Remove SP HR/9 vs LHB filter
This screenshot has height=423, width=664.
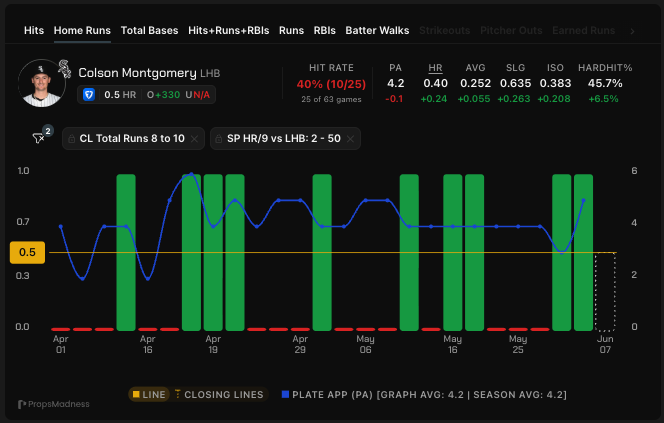(x=350, y=138)
